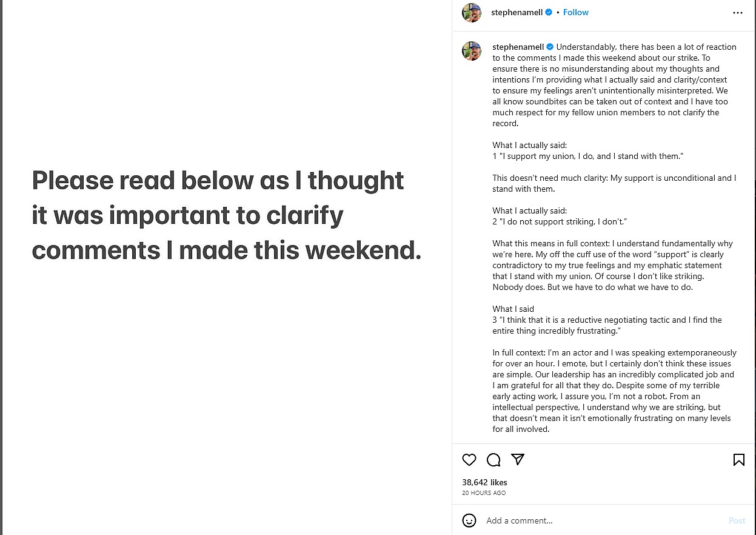Screen dimensions: 756x535
Task: View who liked via 38,642 likes
Action: pyautogui.click(x=484, y=482)
